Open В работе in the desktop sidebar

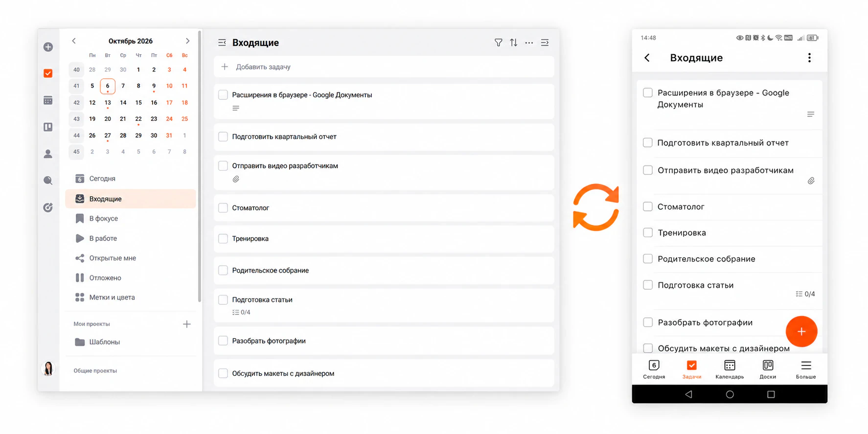(131, 238)
